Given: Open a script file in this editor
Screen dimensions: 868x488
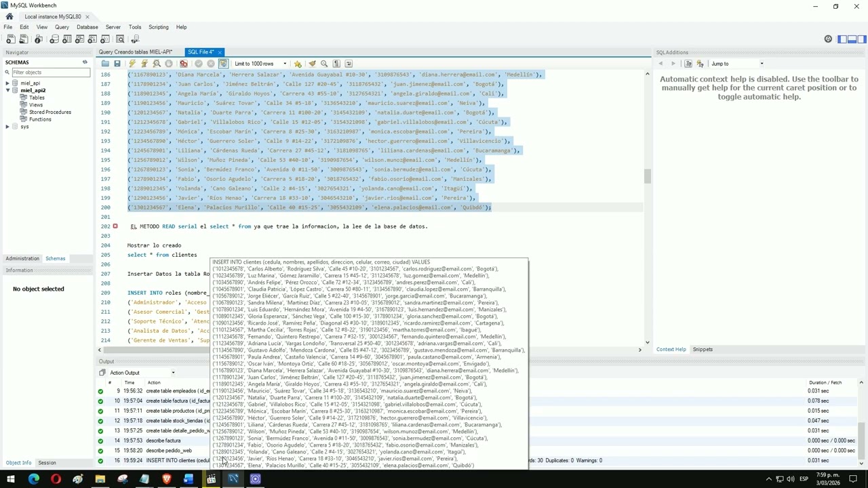Looking at the screenshot, I should [x=105, y=64].
